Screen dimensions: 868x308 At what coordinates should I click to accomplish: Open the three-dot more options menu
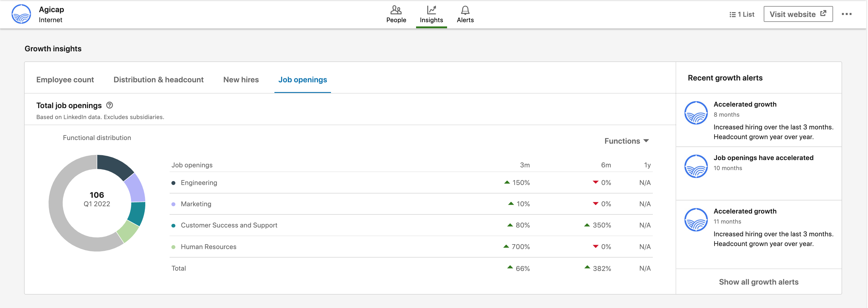pos(846,14)
